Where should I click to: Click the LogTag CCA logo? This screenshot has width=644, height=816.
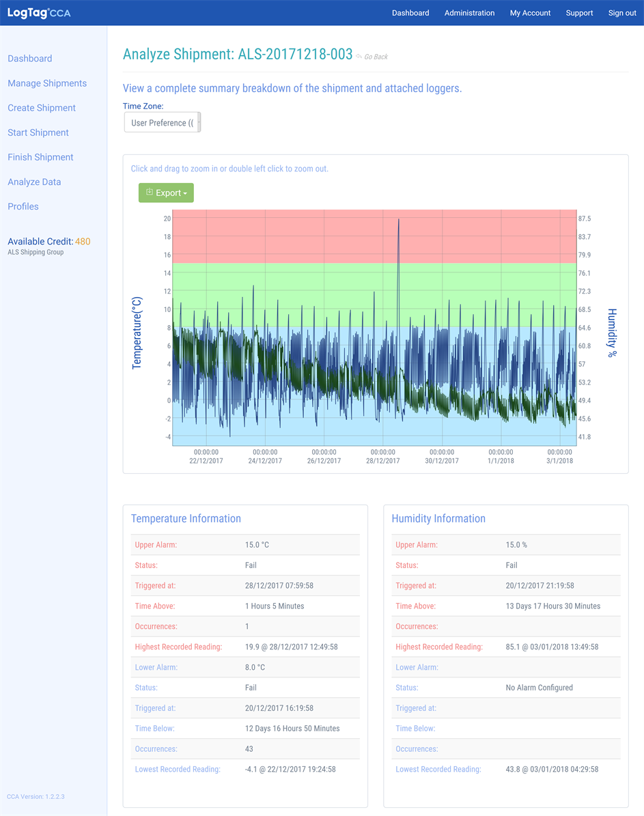(39, 13)
